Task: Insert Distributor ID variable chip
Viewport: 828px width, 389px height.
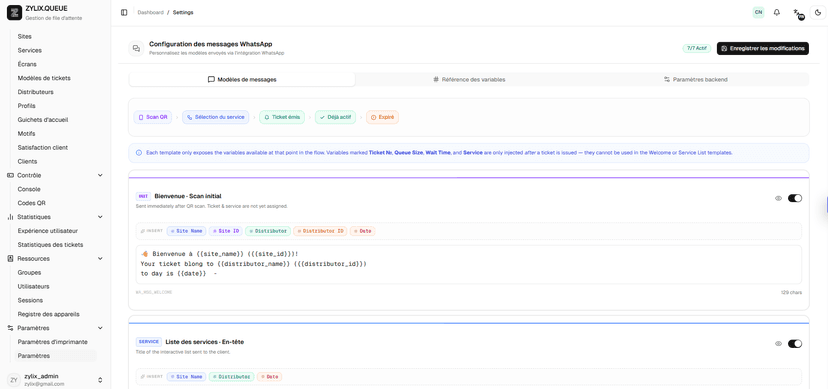Action: click(320, 231)
